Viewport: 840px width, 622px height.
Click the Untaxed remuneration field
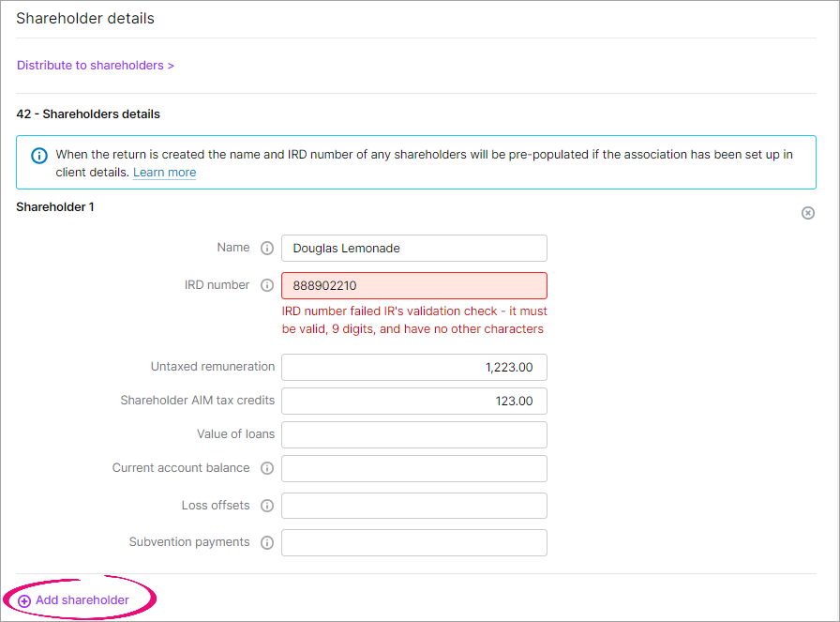[414, 368]
